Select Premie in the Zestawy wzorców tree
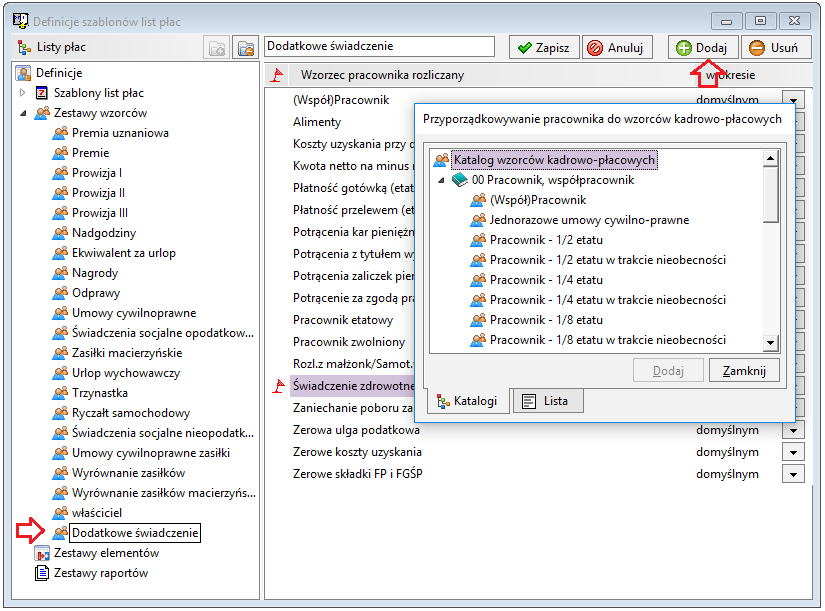825x611 pixels. click(90, 153)
